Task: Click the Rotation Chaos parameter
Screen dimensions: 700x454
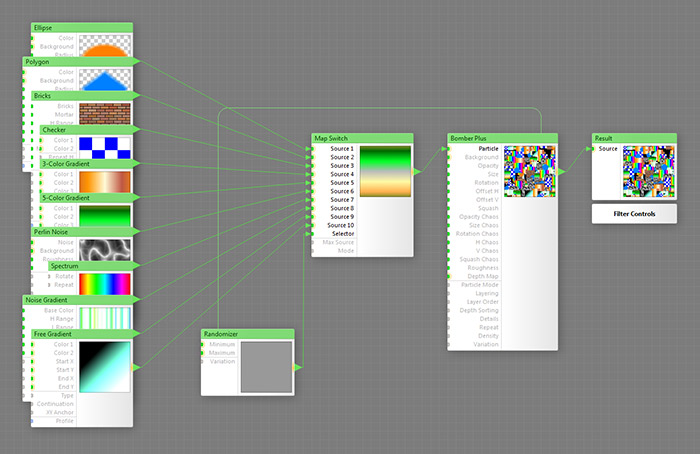Action: pos(475,233)
